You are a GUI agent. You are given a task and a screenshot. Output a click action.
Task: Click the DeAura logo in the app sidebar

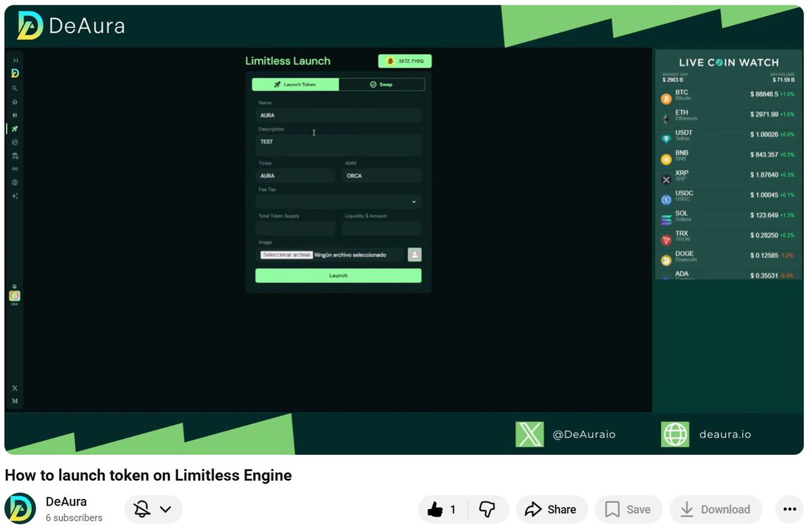coord(15,73)
